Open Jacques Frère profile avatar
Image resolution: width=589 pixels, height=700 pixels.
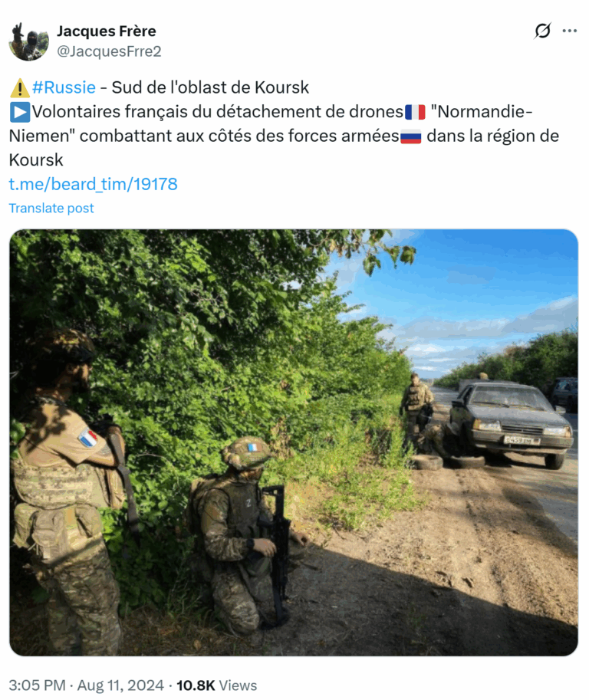28,41
